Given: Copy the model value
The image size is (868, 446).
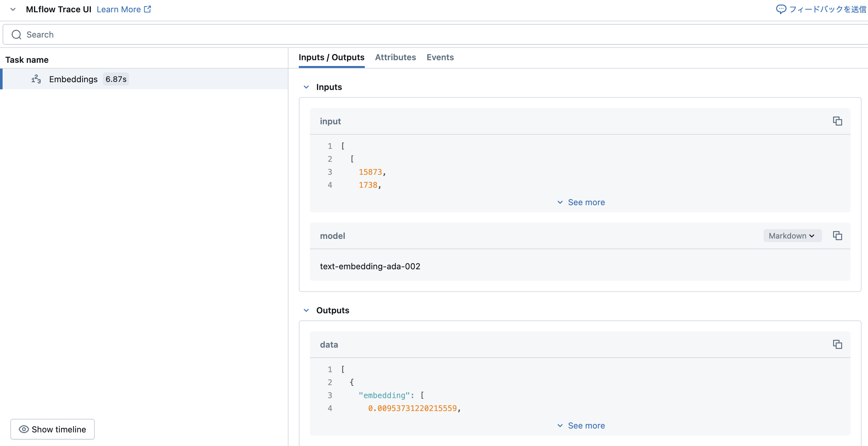Looking at the screenshot, I should 837,236.
